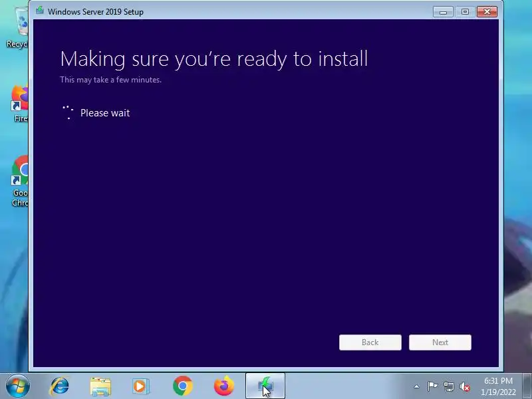This screenshot has height=399, width=532.
Task: Open Action Center flag icon
Action: 432,386
